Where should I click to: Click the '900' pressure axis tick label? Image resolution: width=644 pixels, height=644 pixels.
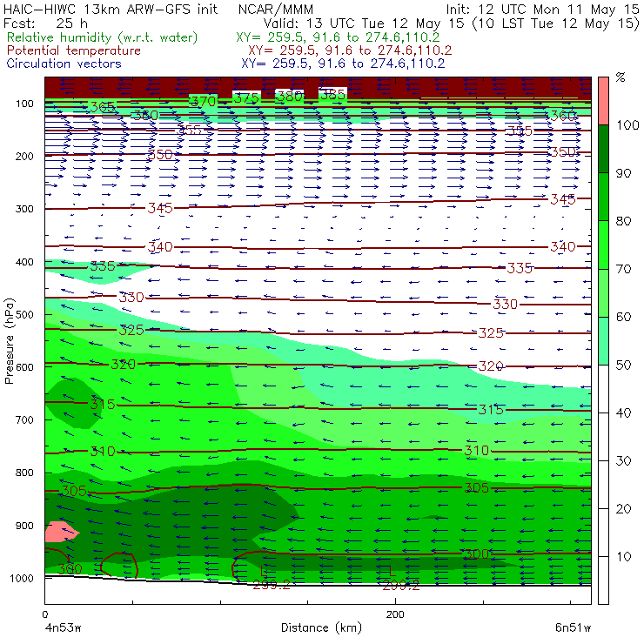point(24,526)
